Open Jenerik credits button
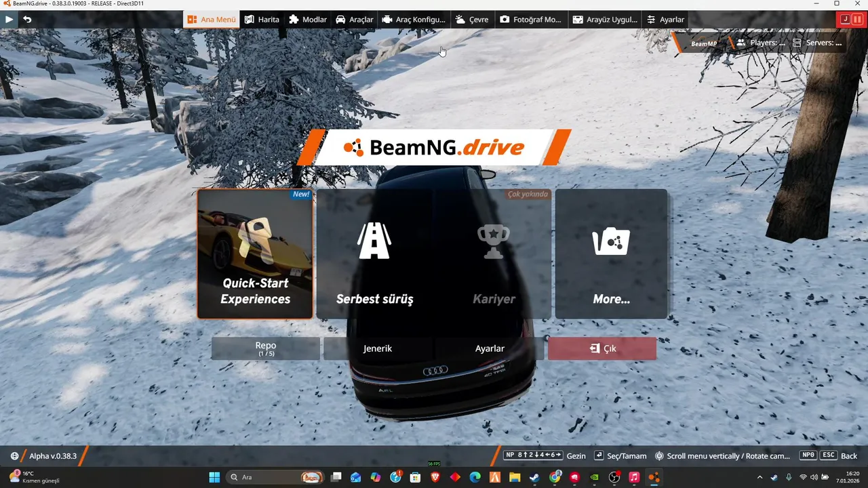Viewport: 868px width, 488px height. pos(378,348)
